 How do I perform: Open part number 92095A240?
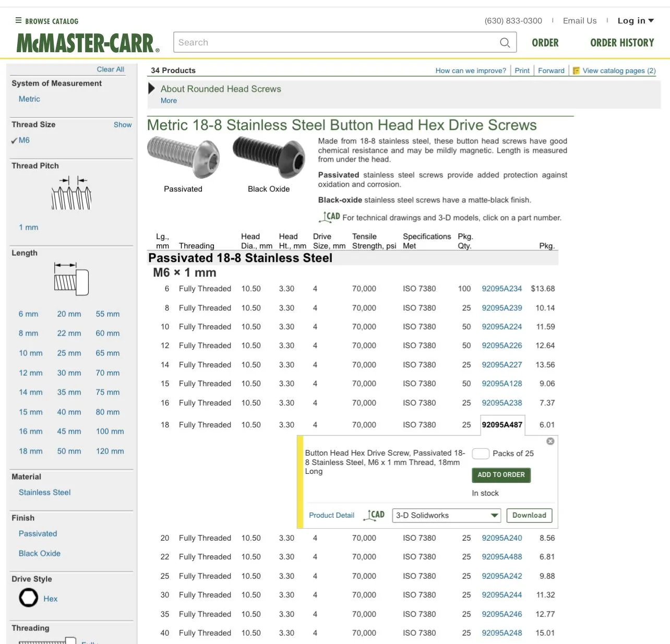point(502,538)
